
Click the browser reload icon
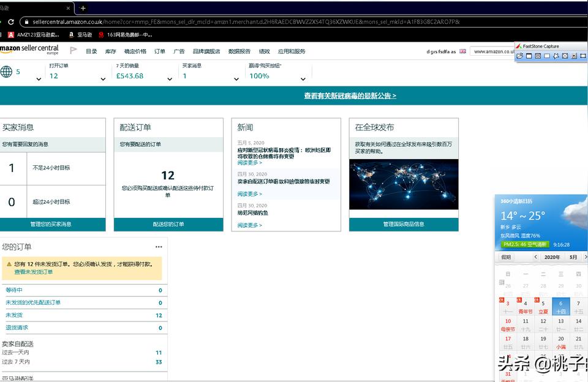tap(11, 22)
